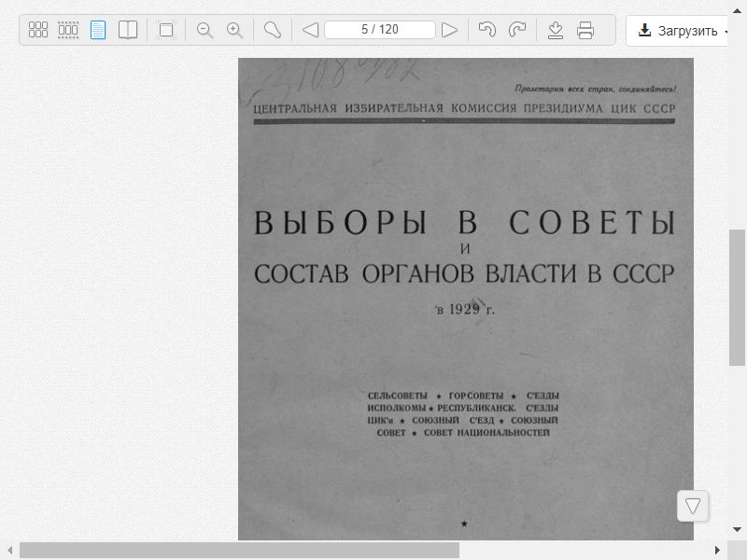Click the line СОСТАВ ОРГАНОВ ВЛАСТИ В СССР

pos(464,273)
